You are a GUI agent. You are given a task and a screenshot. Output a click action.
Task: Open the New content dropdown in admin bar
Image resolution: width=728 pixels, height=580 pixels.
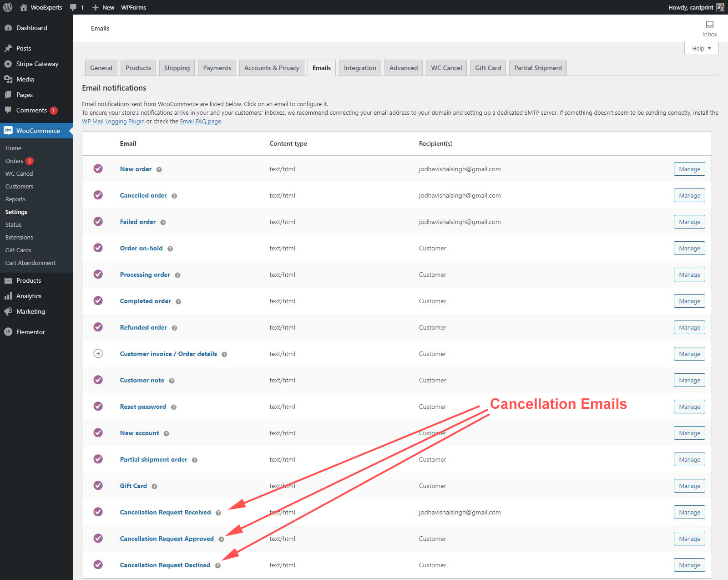103,7
